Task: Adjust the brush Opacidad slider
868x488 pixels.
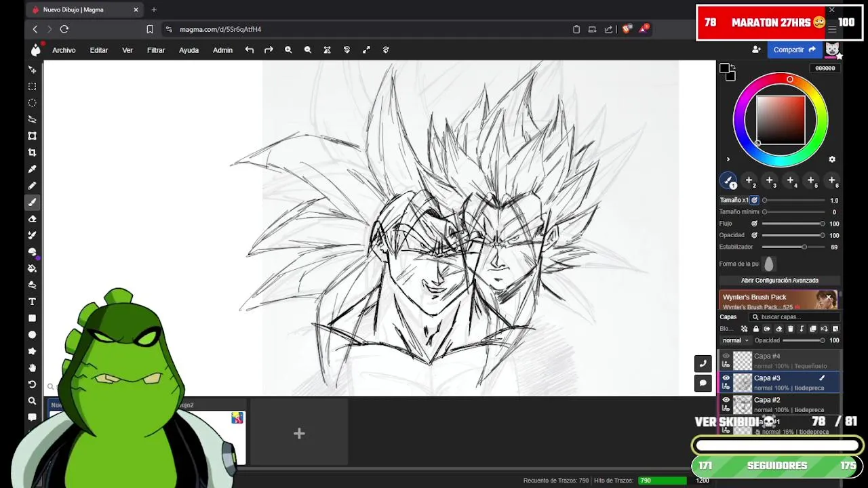Action: (793, 235)
